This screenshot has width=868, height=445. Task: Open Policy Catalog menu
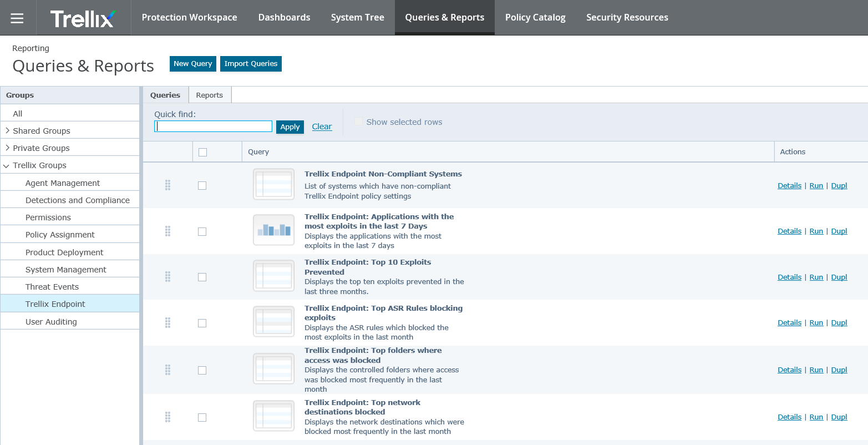(535, 17)
